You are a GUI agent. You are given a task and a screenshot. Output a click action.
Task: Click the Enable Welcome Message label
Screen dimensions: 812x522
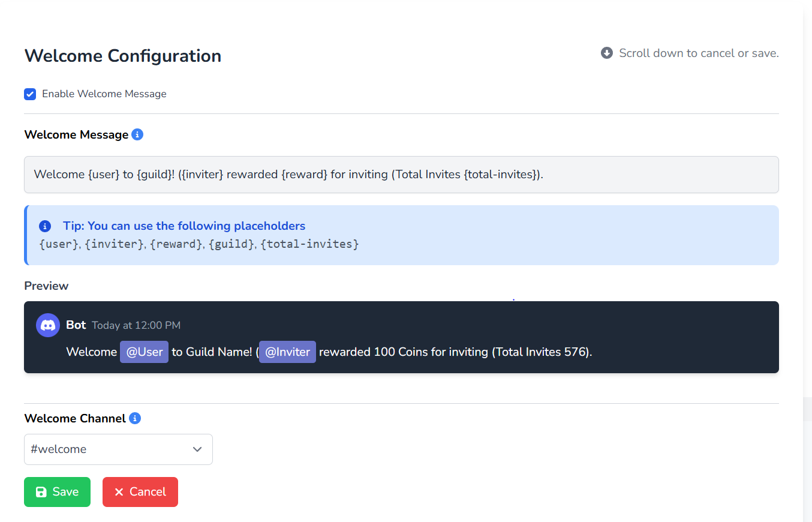[104, 94]
